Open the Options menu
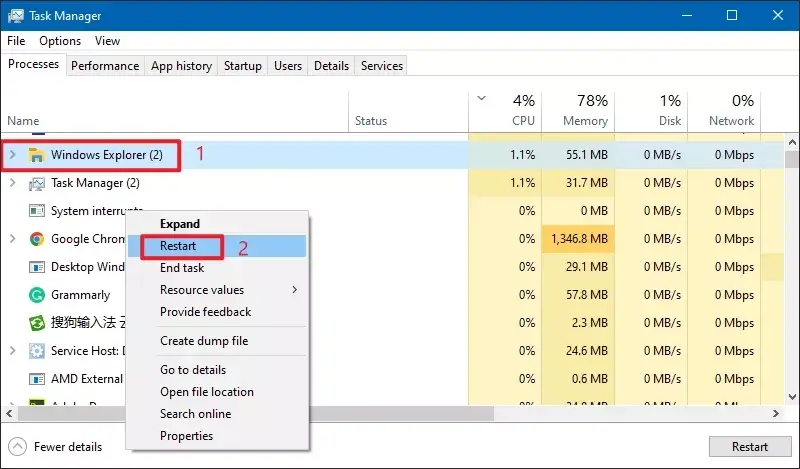Screen dimensions: 800x469 pos(60,41)
